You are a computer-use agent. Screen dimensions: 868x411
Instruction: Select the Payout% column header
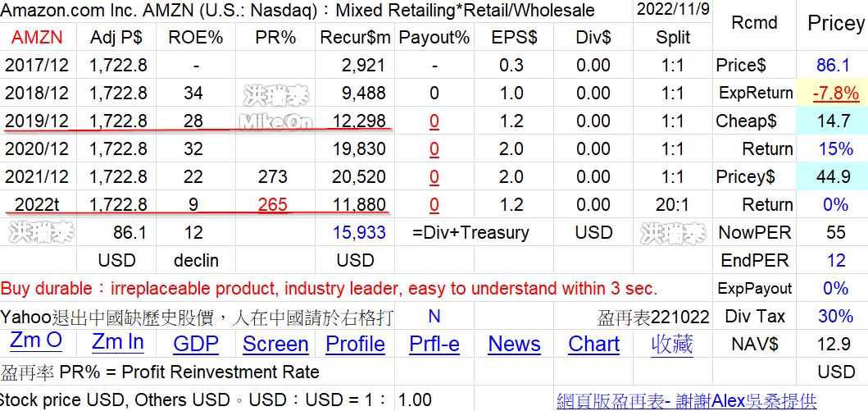click(x=434, y=38)
